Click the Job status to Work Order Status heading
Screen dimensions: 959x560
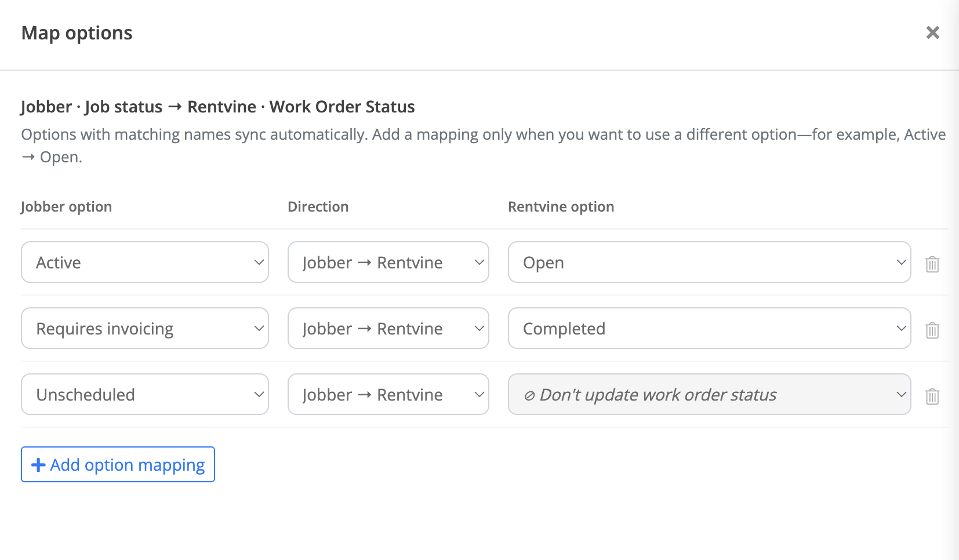217,107
